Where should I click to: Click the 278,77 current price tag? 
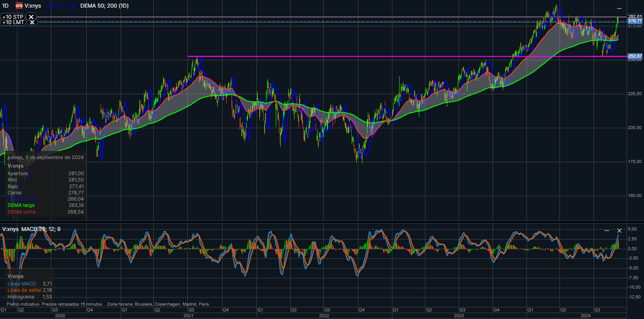(x=635, y=21)
